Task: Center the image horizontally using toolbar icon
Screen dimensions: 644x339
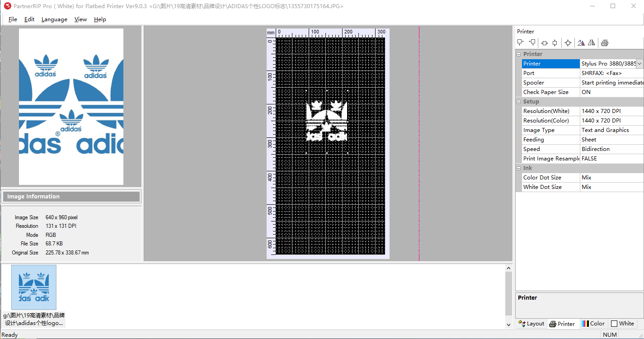Action: click(545, 43)
